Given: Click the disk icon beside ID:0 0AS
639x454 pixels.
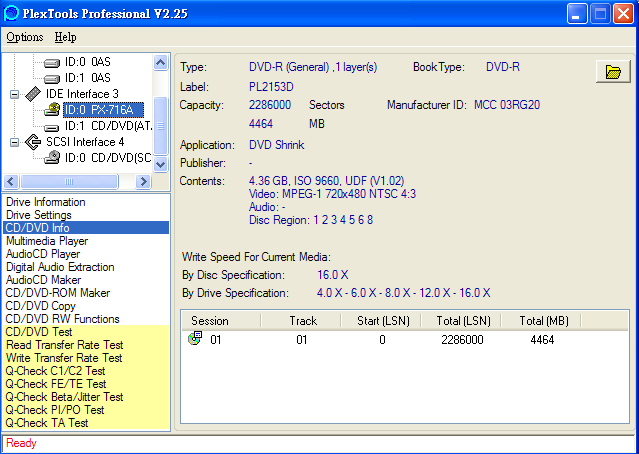Looking at the screenshot, I should click(52, 63).
